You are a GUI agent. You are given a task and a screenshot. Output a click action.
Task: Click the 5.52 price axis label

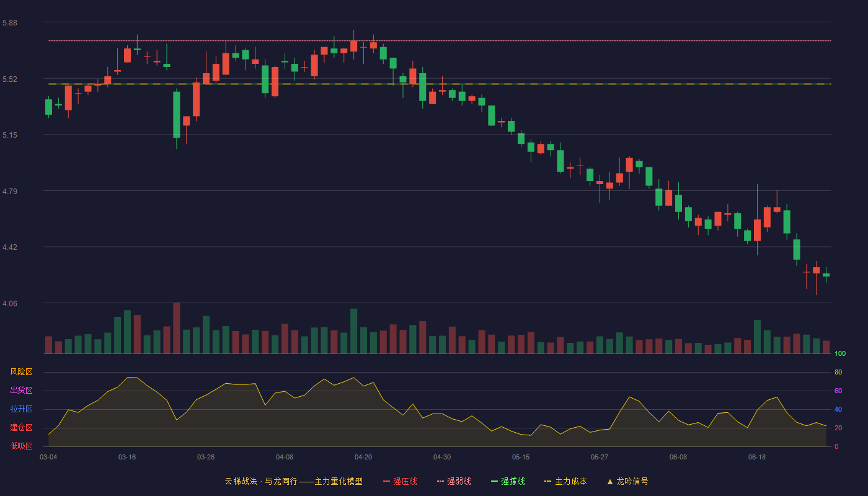point(10,79)
